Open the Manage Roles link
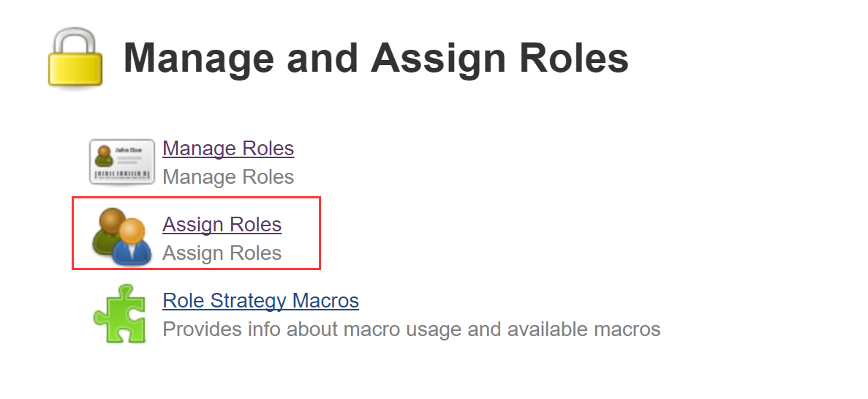Image resolution: width=868 pixels, height=399 pixels. [x=228, y=148]
